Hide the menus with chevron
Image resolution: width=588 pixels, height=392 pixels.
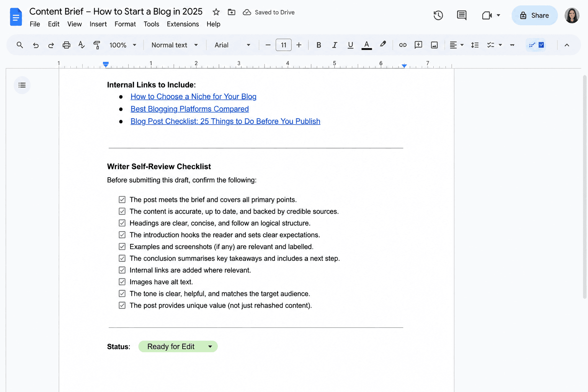click(x=567, y=45)
